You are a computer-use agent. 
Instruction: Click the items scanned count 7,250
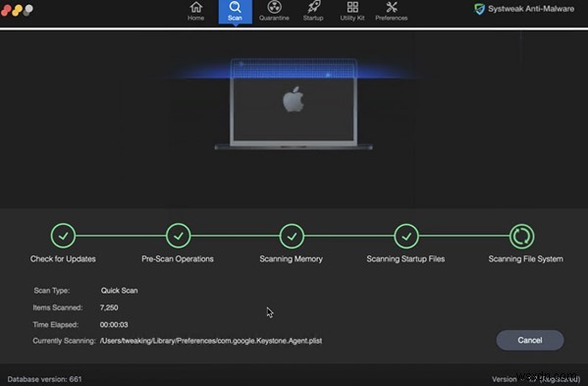tap(109, 307)
